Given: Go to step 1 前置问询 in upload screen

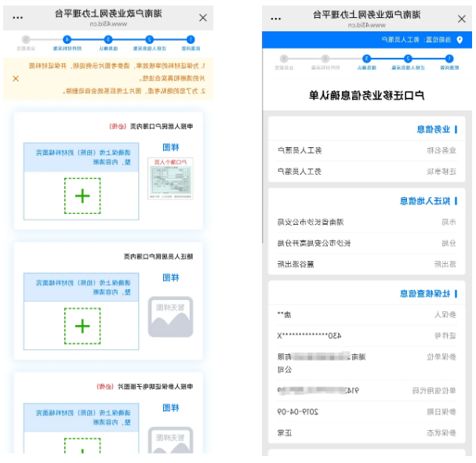Looking at the screenshot, I should coord(191,43).
